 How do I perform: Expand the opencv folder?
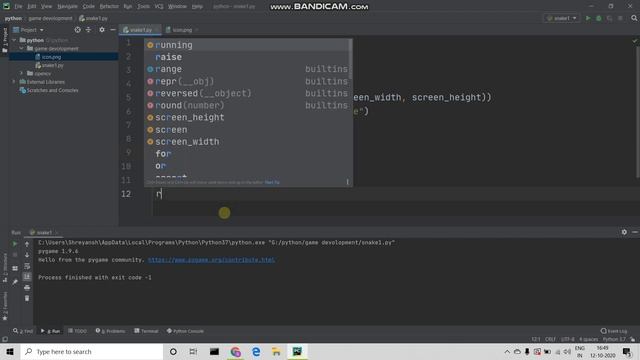[x=22, y=73]
